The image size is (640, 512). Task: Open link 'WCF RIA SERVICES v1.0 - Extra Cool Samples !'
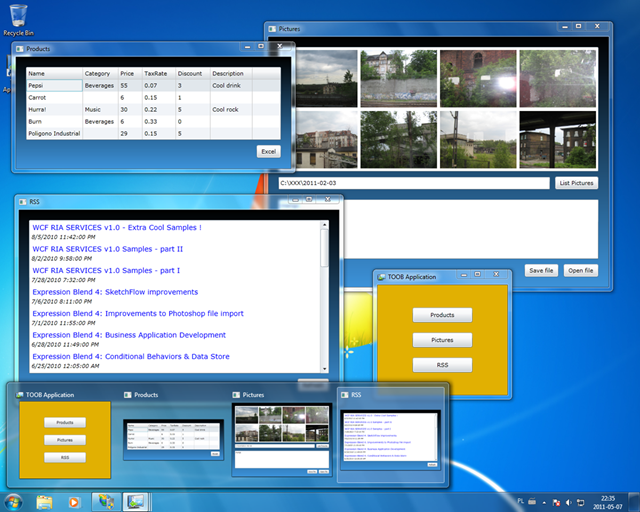click(x=117, y=227)
